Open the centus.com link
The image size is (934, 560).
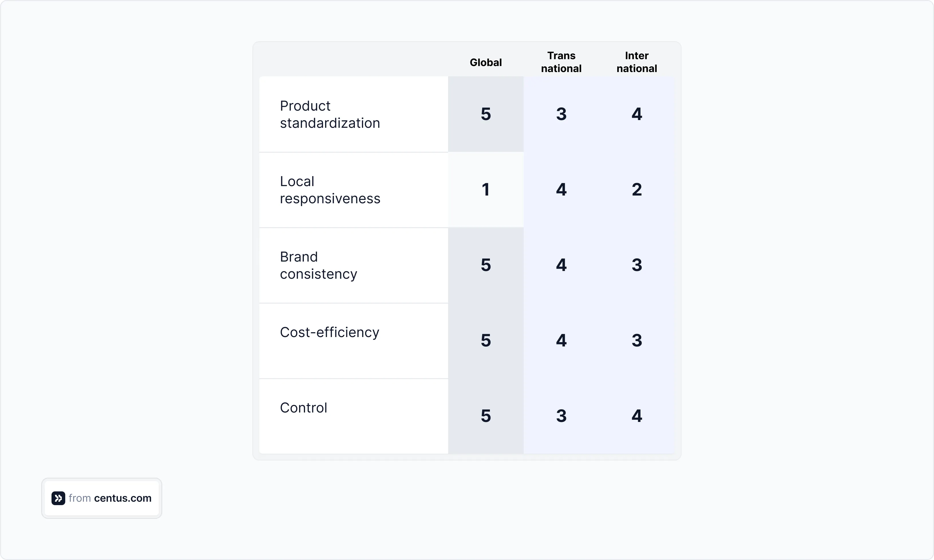[x=122, y=498]
